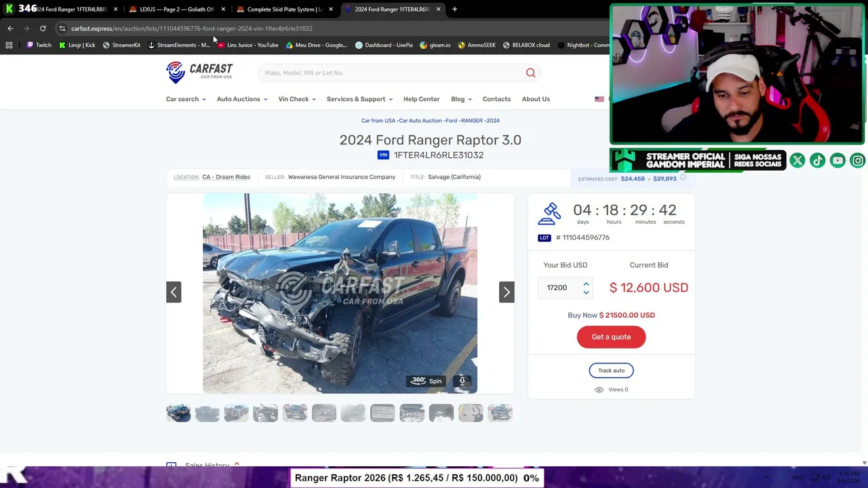Toggle the Sales History section
Viewport: 868px width, 488px height.
[x=203, y=465]
